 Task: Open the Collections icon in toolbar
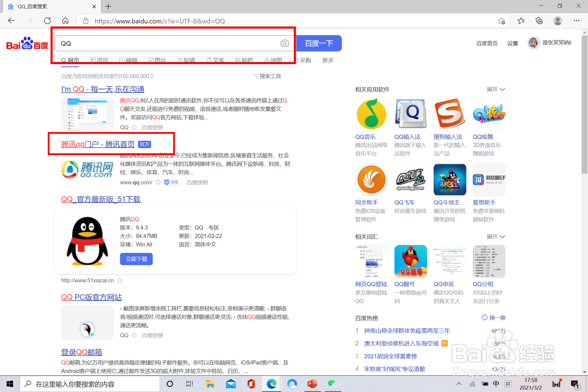point(539,21)
